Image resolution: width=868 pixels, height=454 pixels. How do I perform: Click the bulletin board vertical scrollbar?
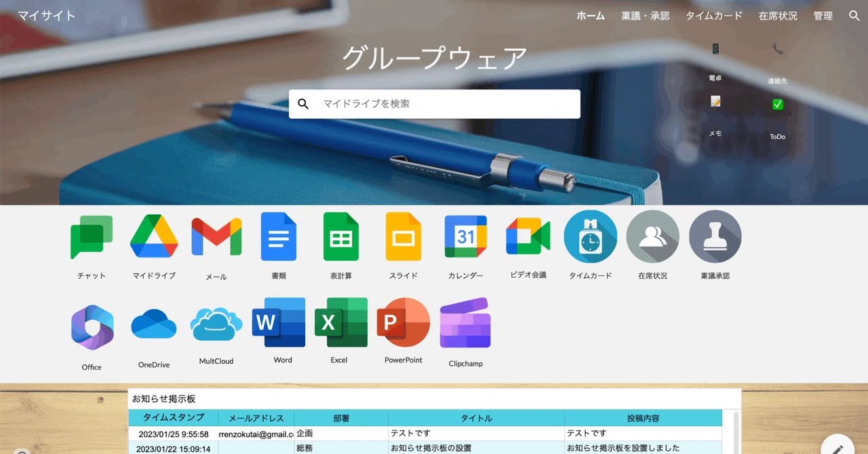coord(734,432)
